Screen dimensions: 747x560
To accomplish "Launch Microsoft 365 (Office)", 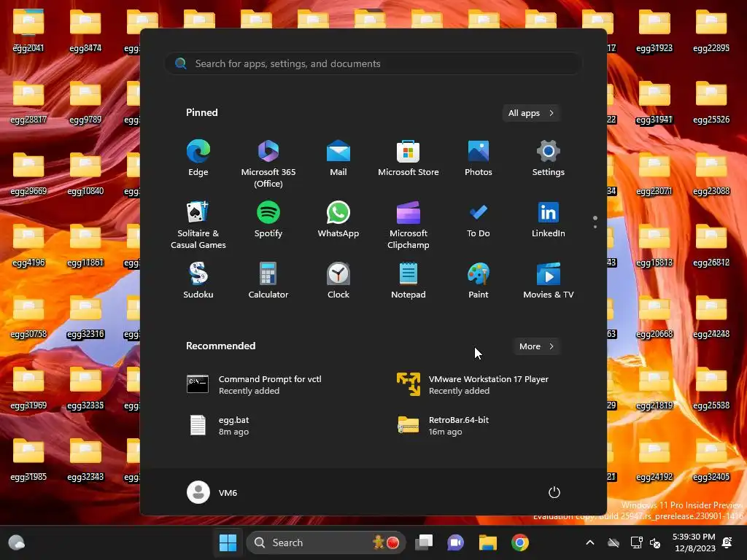I will click(268, 164).
